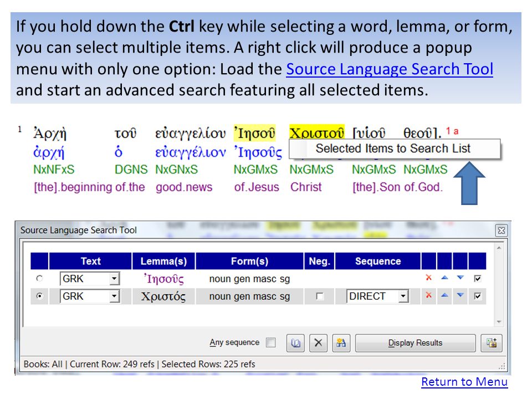The width and height of the screenshot is (532, 399).
Task: Click the gloss good.news
Action: [x=184, y=187]
